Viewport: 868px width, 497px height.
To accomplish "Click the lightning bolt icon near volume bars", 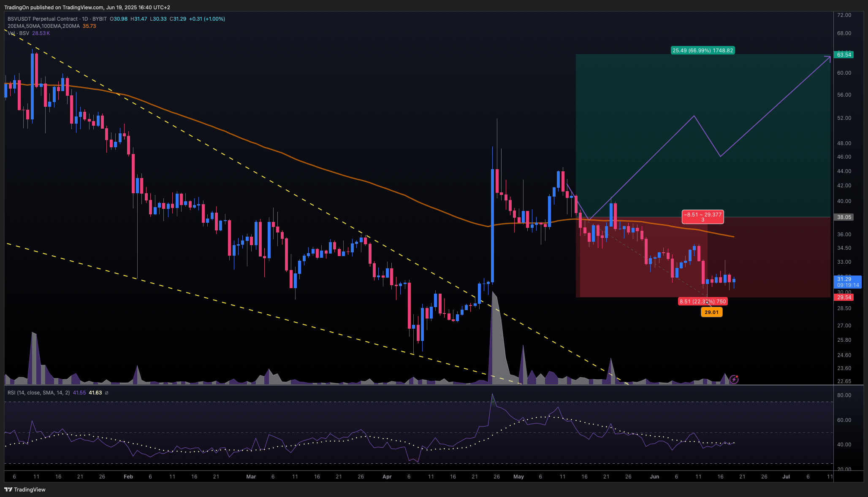I will [x=734, y=379].
